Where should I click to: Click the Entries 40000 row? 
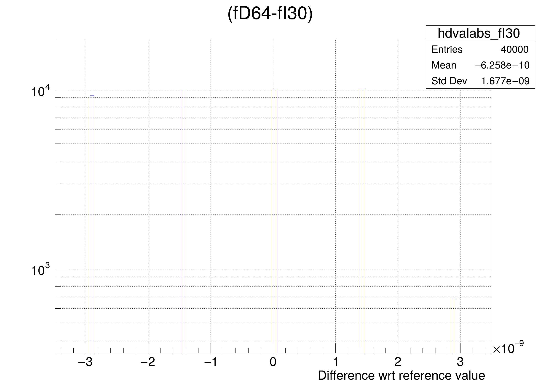[x=480, y=50]
